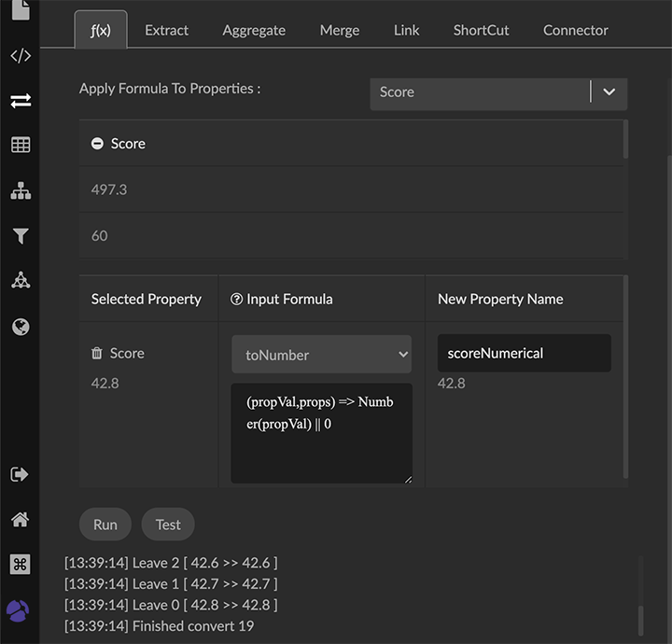Open the table view sidebar icon
The height and width of the screenshot is (644, 672).
point(20,145)
